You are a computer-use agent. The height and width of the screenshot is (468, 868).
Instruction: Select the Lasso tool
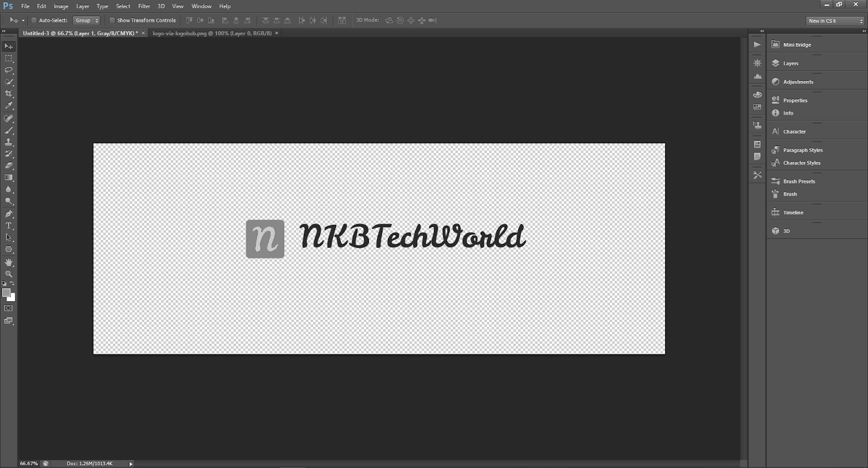[9, 70]
